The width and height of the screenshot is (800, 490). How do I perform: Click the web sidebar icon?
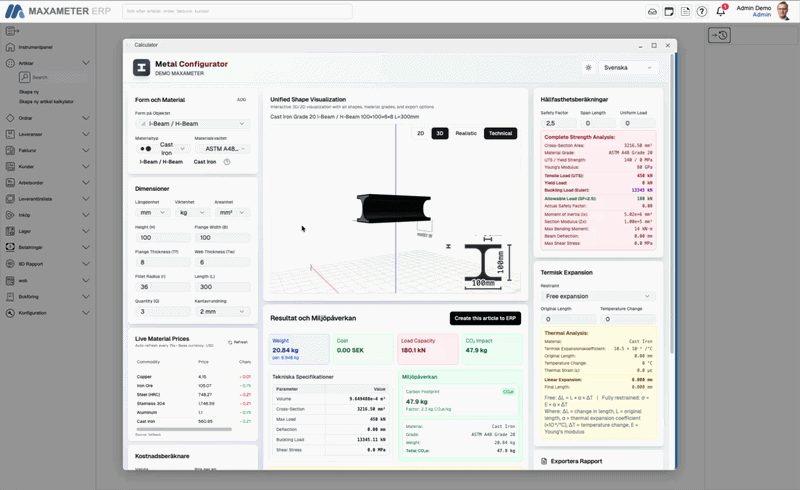click(10, 280)
